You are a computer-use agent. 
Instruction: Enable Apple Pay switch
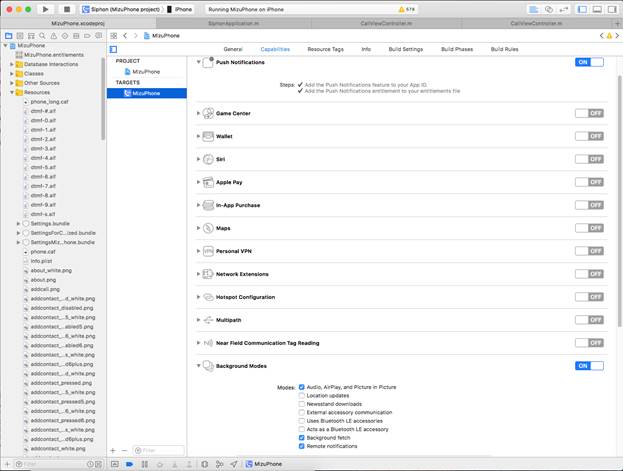click(589, 182)
